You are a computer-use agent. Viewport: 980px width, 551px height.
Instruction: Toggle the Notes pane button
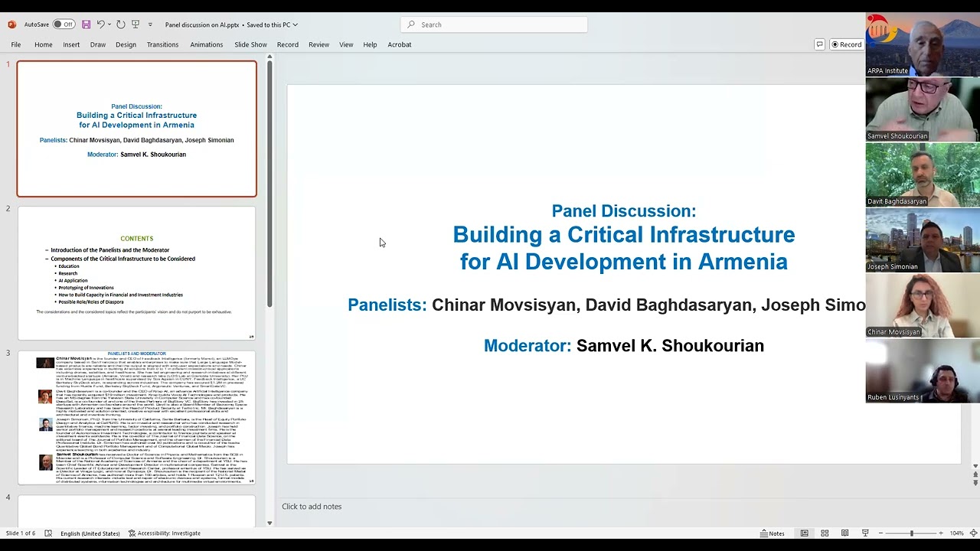773,533
